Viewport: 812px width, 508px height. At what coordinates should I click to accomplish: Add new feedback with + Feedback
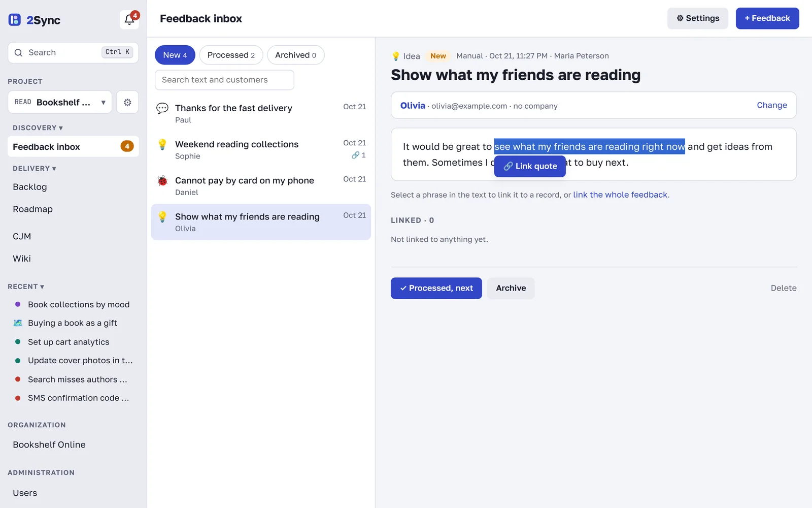point(767,18)
